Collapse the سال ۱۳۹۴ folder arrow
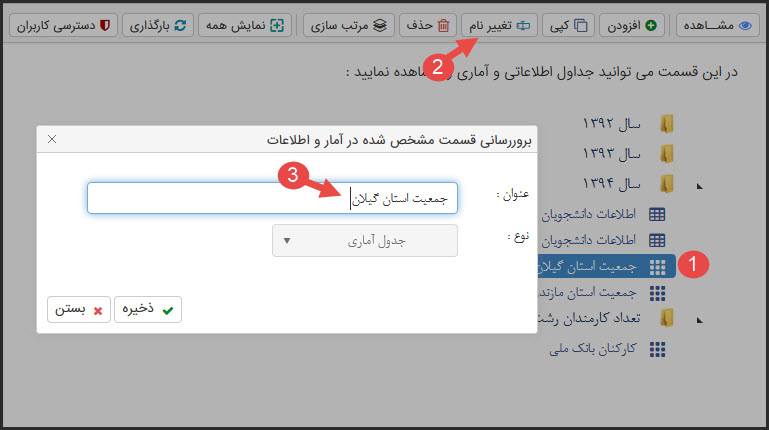 (x=698, y=185)
